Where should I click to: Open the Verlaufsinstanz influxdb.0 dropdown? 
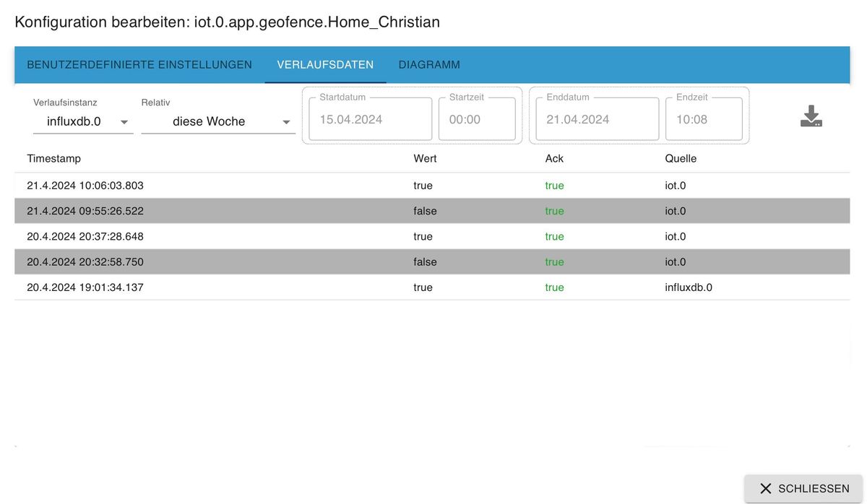click(83, 121)
